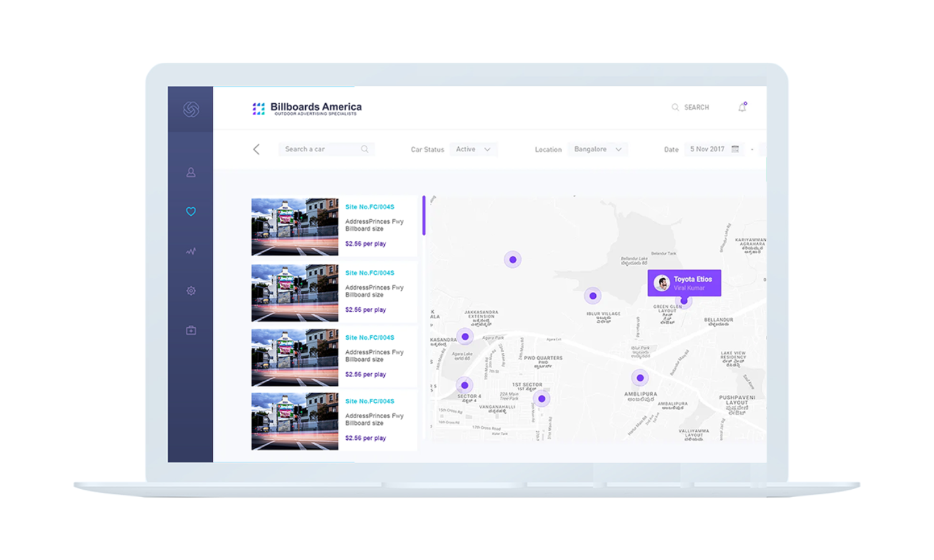
Task: Click PUSHPAVENI LAYOUT label on map
Action: click(737, 400)
